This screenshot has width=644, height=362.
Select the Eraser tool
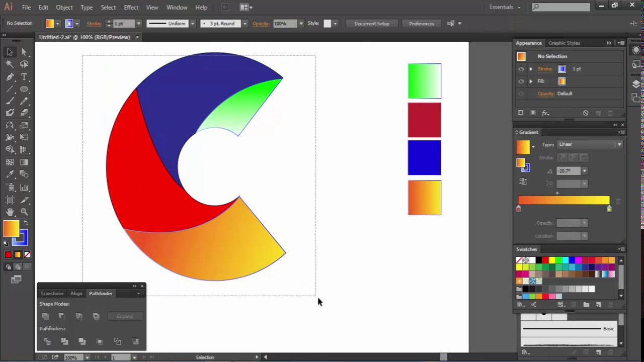[24, 113]
